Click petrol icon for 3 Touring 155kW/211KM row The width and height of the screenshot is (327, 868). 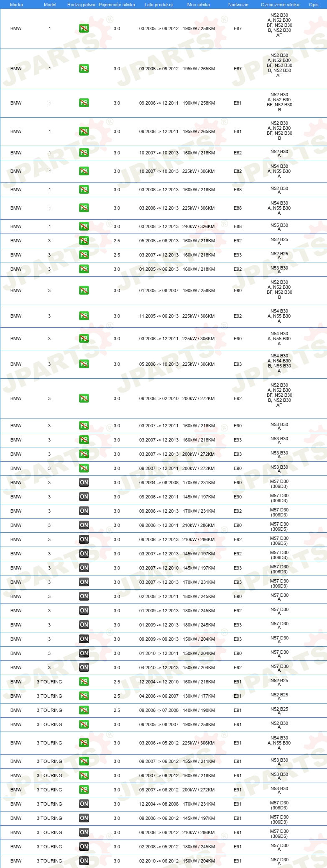[84, 761]
